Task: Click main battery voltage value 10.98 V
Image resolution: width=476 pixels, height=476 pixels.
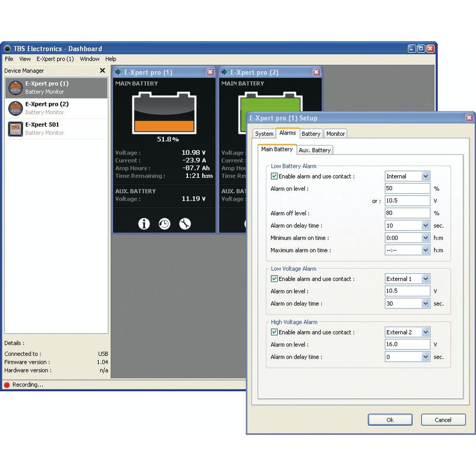Action: coord(194,153)
